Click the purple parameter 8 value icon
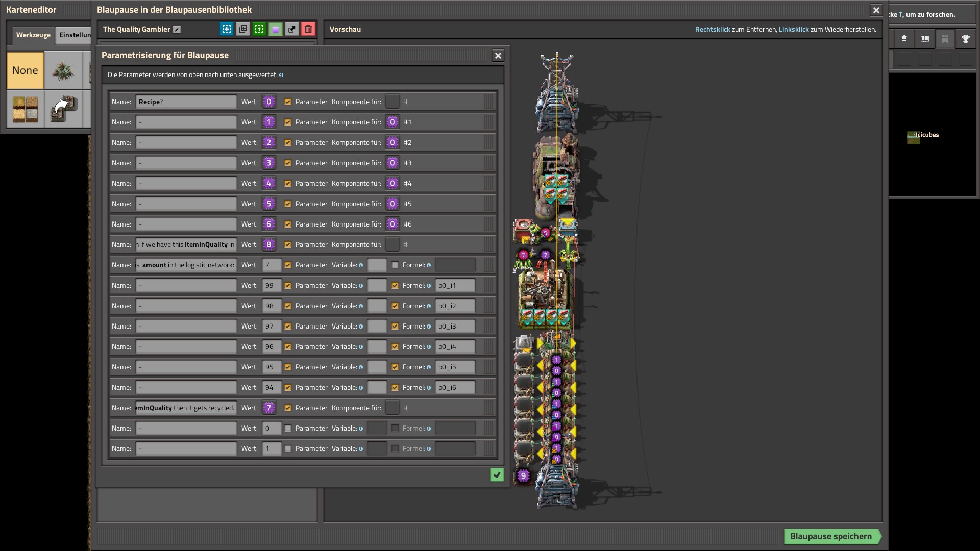This screenshot has width=980, height=551. [269, 244]
